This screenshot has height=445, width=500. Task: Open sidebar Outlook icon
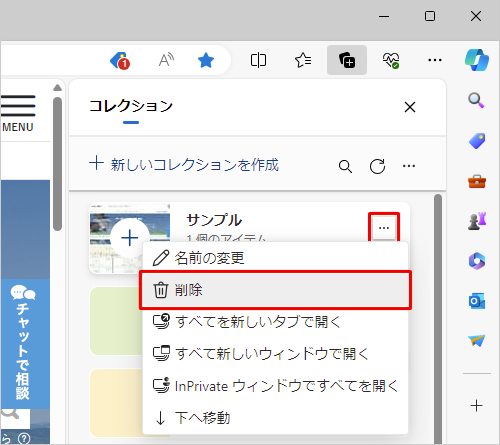[x=477, y=301]
